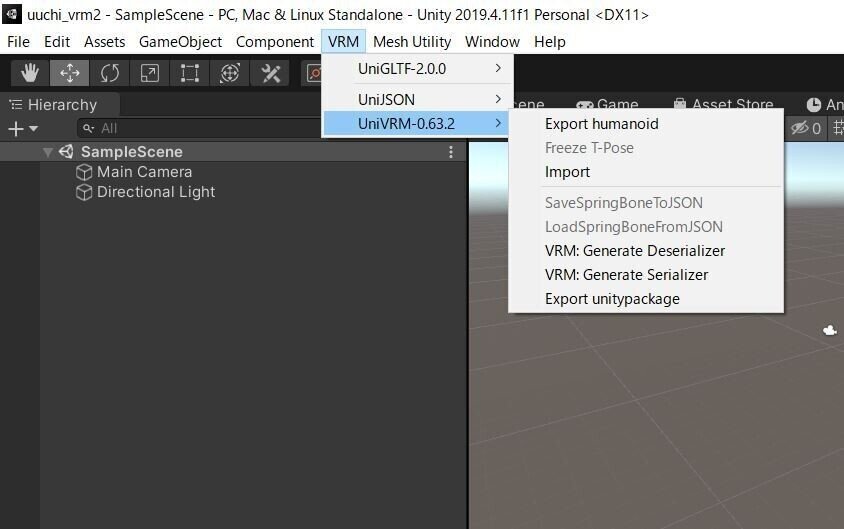Click the Unity logo in title bar
The width and height of the screenshot is (844, 529).
(12, 14)
